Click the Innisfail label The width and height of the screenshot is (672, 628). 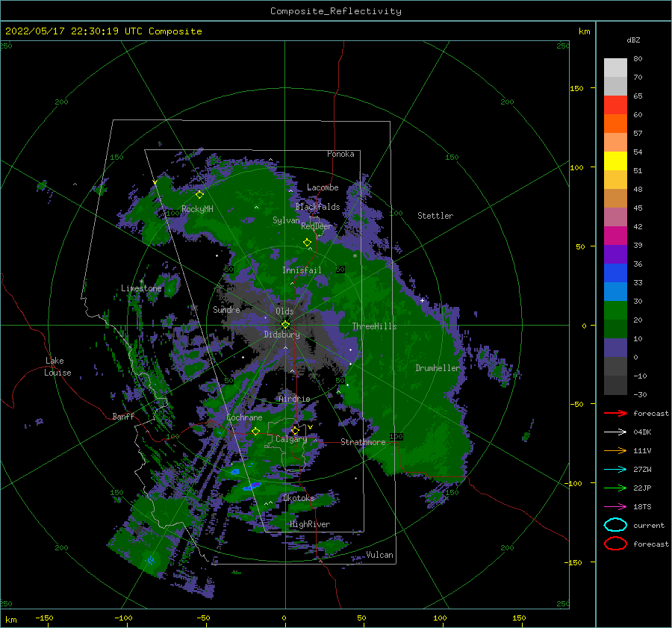point(302,270)
